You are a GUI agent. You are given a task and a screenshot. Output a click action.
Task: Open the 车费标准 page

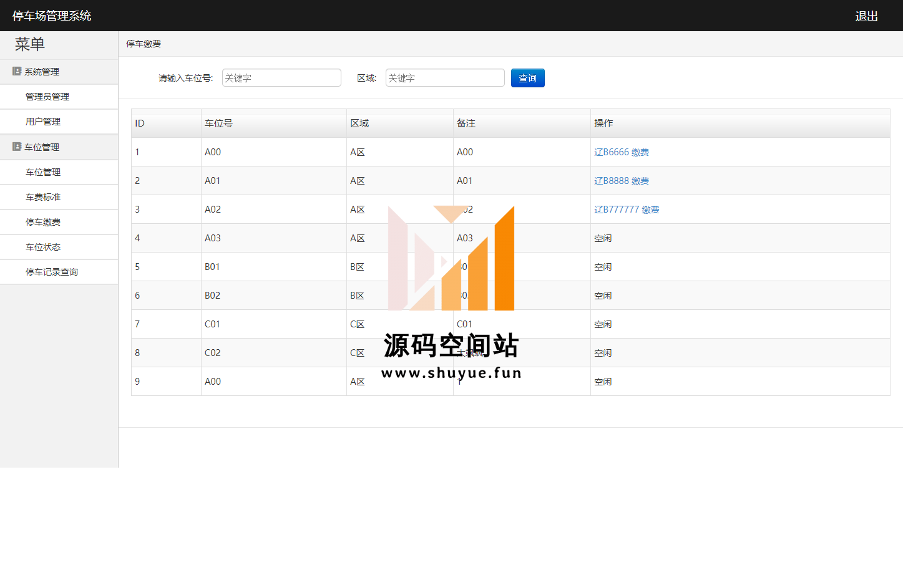point(43,197)
